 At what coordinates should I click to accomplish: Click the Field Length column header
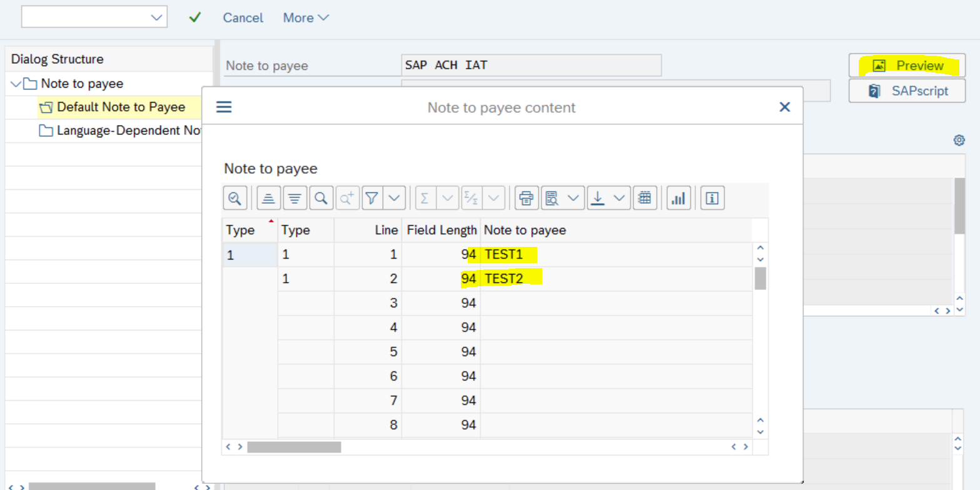tap(442, 230)
